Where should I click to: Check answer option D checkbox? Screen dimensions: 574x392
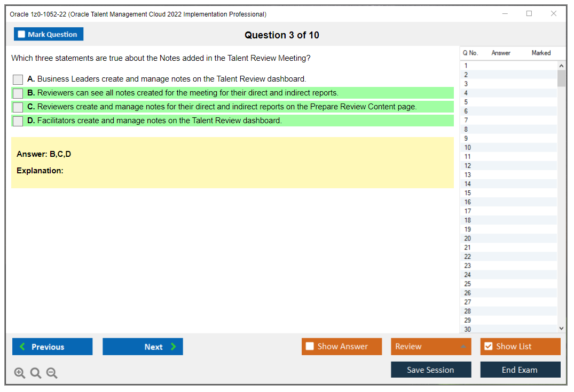[x=18, y=121]
